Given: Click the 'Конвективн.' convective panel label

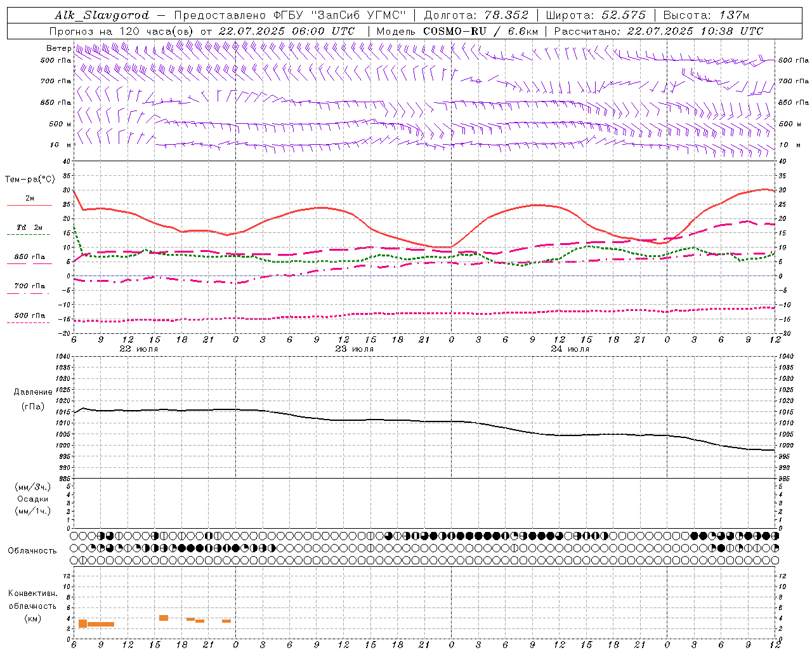Looking at the screenshot, I should [32, 594].
